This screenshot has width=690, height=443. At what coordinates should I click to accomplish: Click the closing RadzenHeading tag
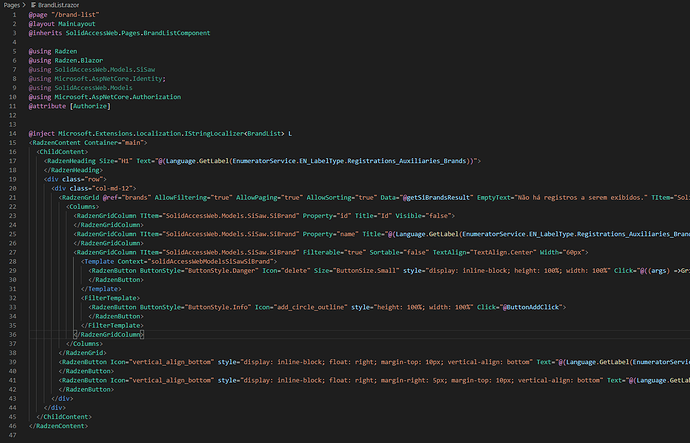pyautogui.click(x=73, y=170)
